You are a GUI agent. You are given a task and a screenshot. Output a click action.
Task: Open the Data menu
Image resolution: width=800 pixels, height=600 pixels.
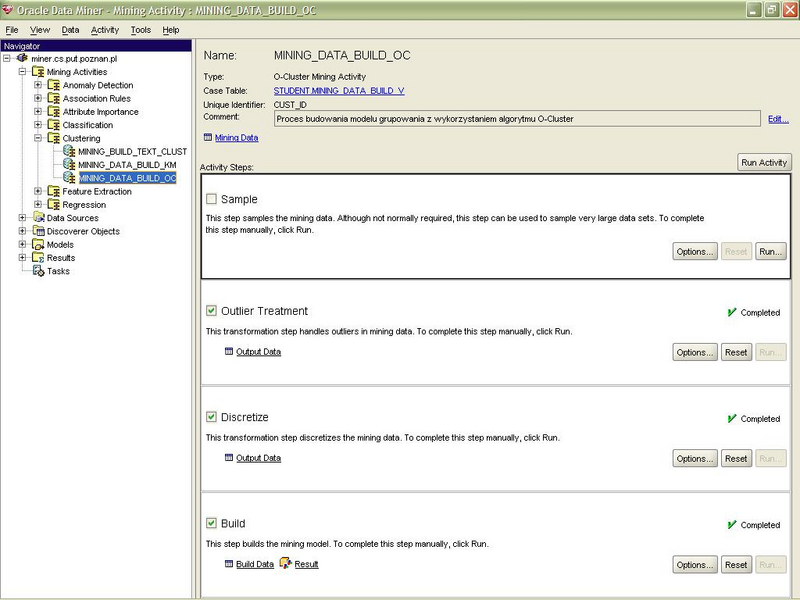coord(70,30)
